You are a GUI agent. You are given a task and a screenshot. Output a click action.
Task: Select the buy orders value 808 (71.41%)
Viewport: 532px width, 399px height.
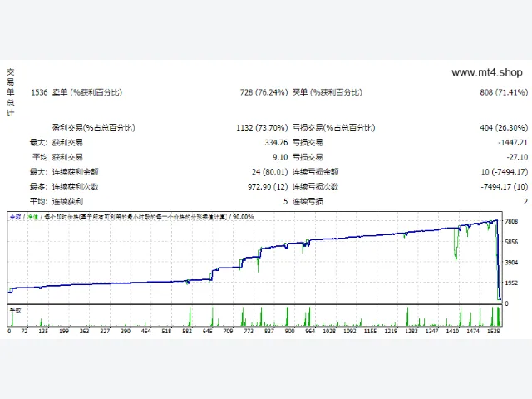(504, 92)
